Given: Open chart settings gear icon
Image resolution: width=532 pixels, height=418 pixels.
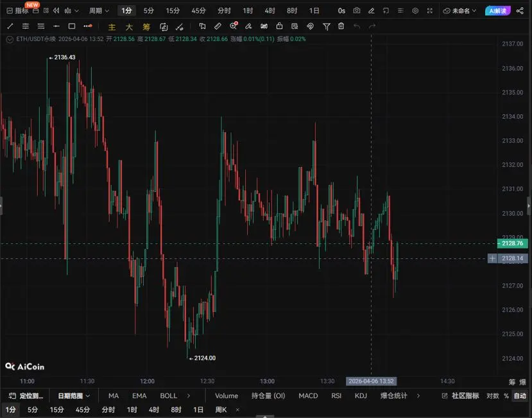Looking at the screenshot, I should 415,11.
